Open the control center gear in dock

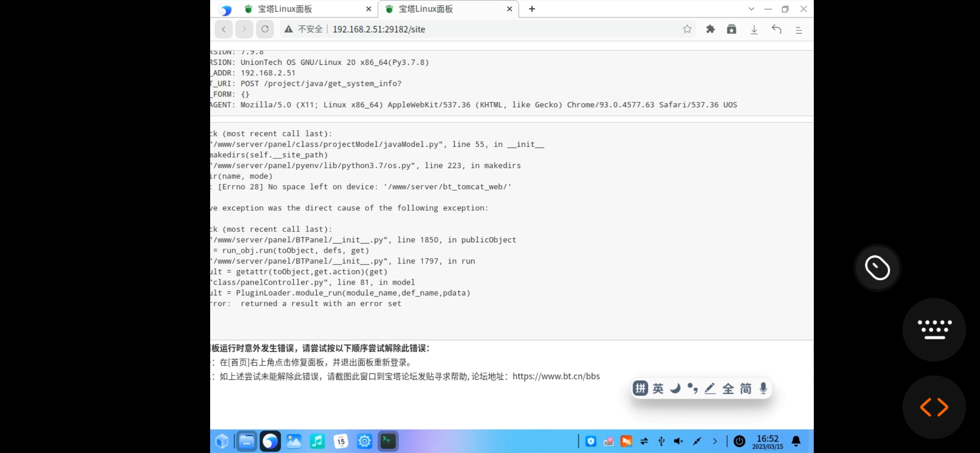pyautogui.click(x=364, y=441)
